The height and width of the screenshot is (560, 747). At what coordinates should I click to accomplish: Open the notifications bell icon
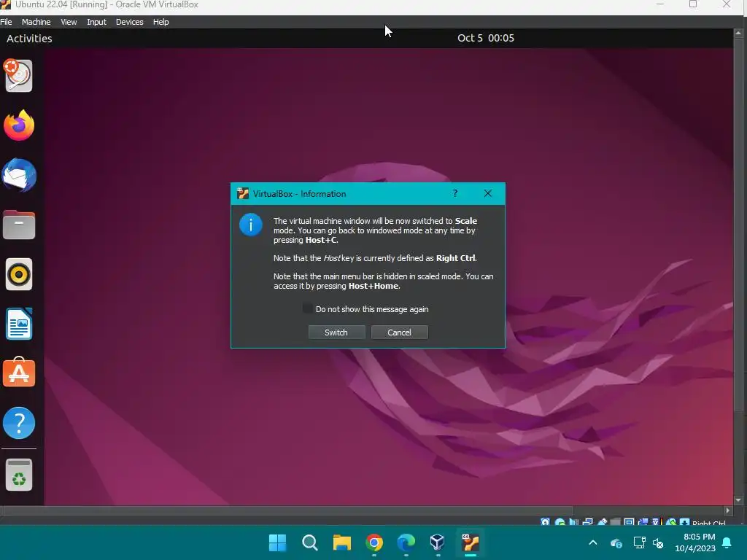[727, 542]
